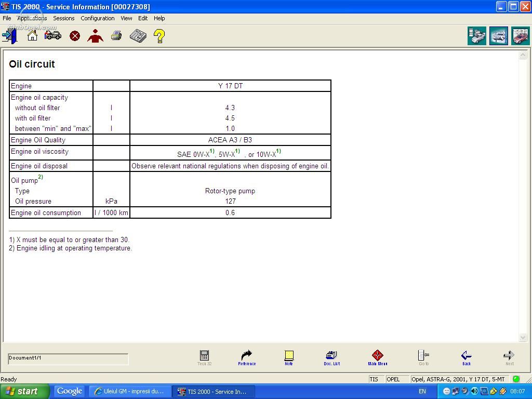Print the document using the printer icon
The width and height of the screenshot is (532, 399).
pos(116,36)
